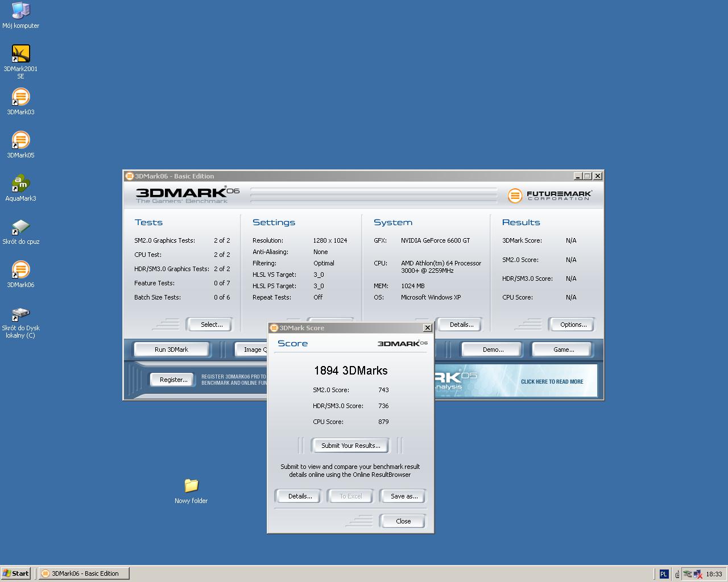Open the Skrót do cpuz shortcut
The image size is (728, 582).
pyautogui.click(x=20, y=231)
